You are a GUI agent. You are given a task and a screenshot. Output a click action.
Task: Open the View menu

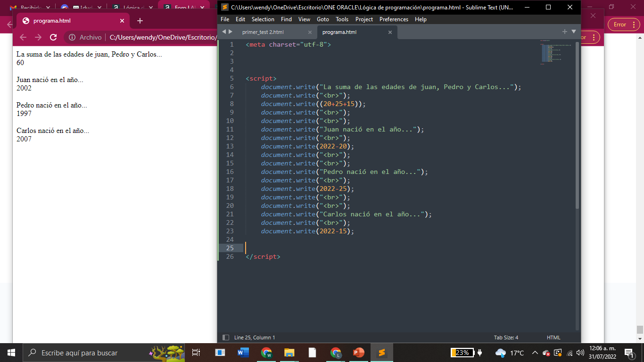pos(304,19)
